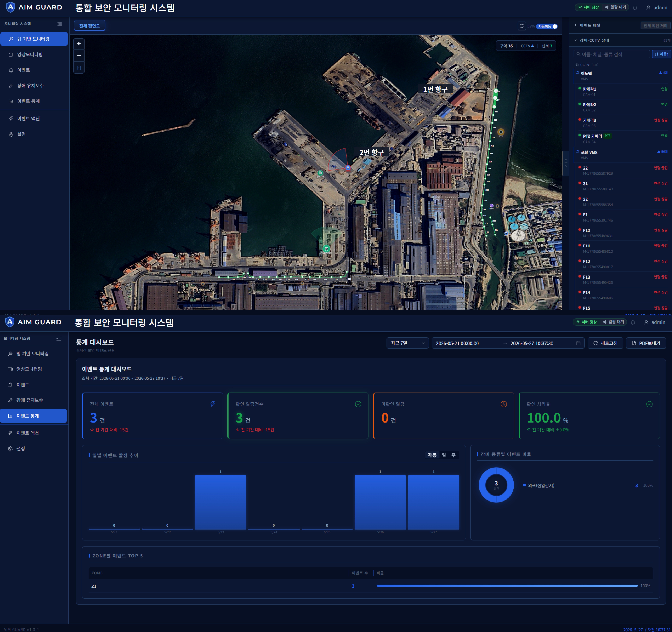Viewport: 672px width, 632px height.
Task: Click the PTZ camera marker on the map
Action: [326, 249]
